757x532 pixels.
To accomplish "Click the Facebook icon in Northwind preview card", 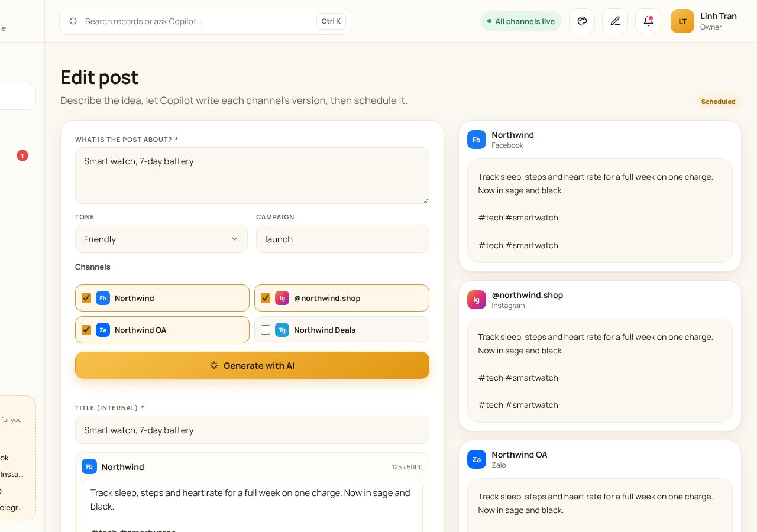I will click(477, 140).
